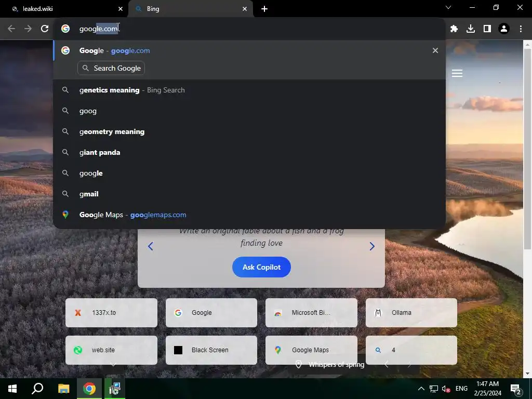Open the Ollama quick link tile
The image size is (532, 399).
pyautogui.click(x=411, y=313)
